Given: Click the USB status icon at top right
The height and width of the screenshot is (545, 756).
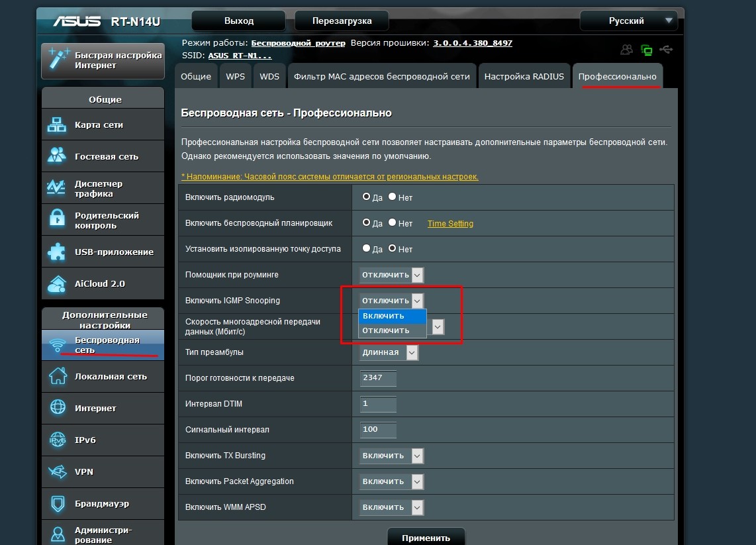Looking at the screenshot, I should pos(666,49).
